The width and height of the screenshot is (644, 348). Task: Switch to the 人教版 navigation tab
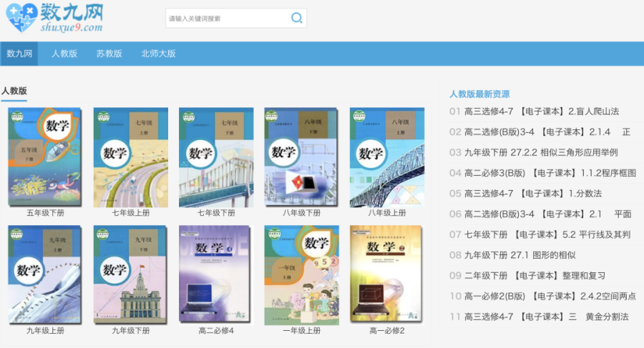[x=64, y=54]
